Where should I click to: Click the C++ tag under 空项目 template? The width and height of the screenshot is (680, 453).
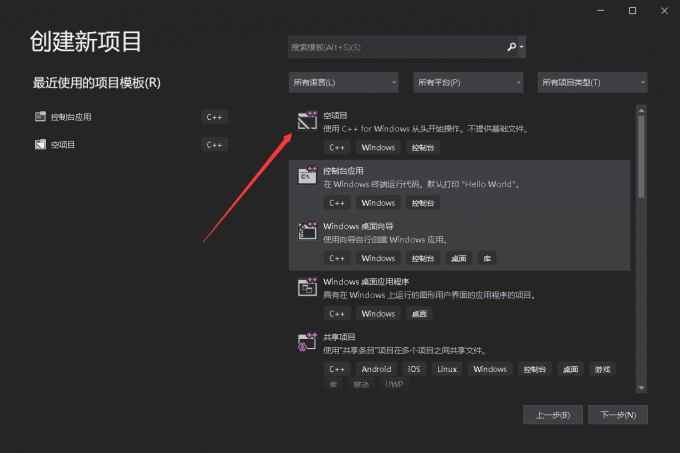(x=337, y=147)
